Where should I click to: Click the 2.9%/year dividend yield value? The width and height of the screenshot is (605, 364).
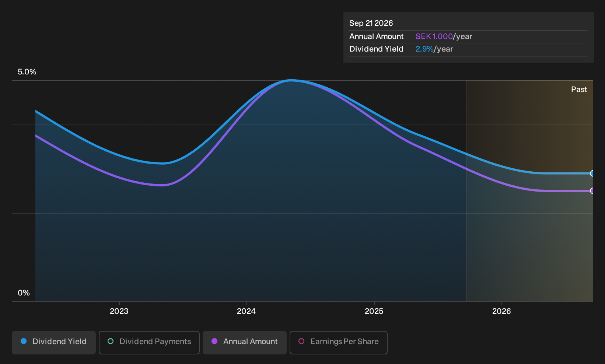coord(434,49)
